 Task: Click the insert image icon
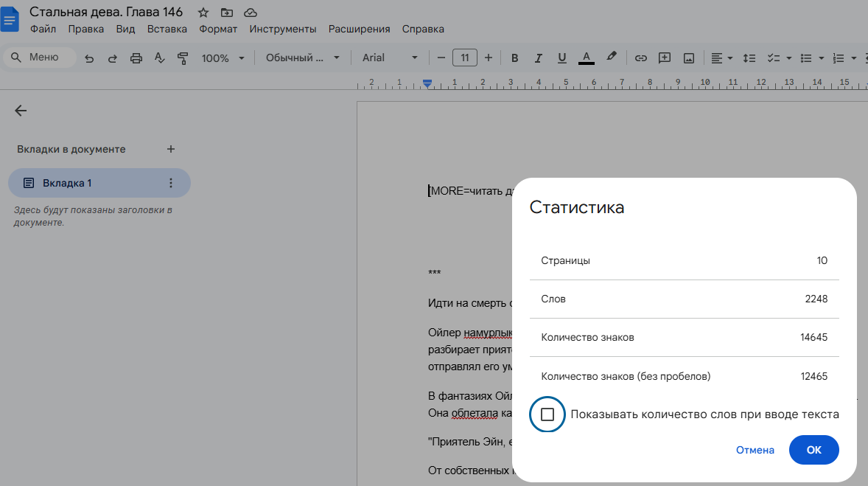click(689, 58)
